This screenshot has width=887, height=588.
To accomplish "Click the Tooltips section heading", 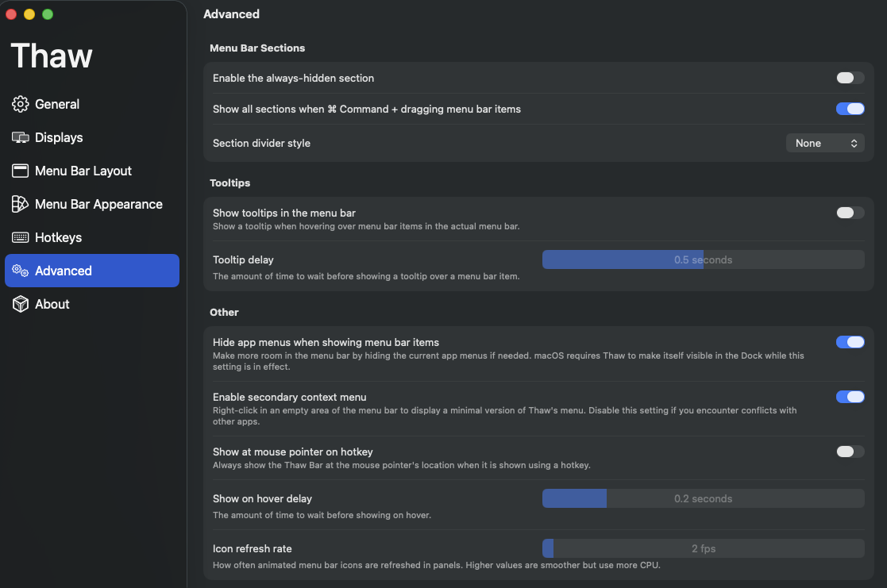I will (229, 183).
